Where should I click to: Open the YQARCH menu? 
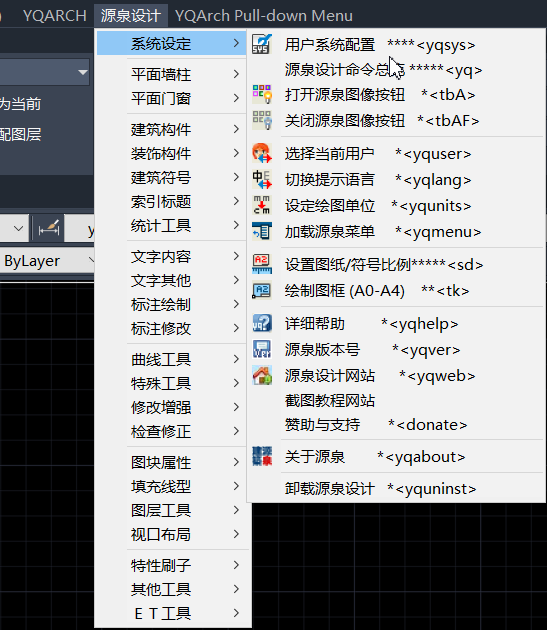[x=55, y=16]
